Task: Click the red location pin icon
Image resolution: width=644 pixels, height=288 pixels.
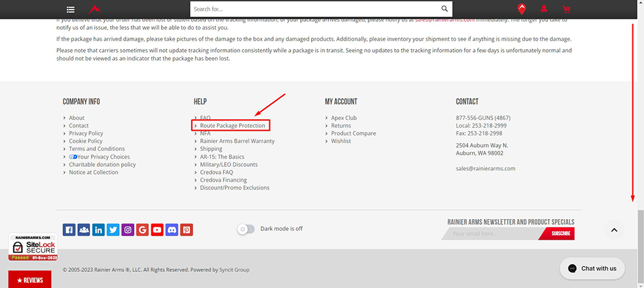Action: pyautogui.click(x=522, y=9)
